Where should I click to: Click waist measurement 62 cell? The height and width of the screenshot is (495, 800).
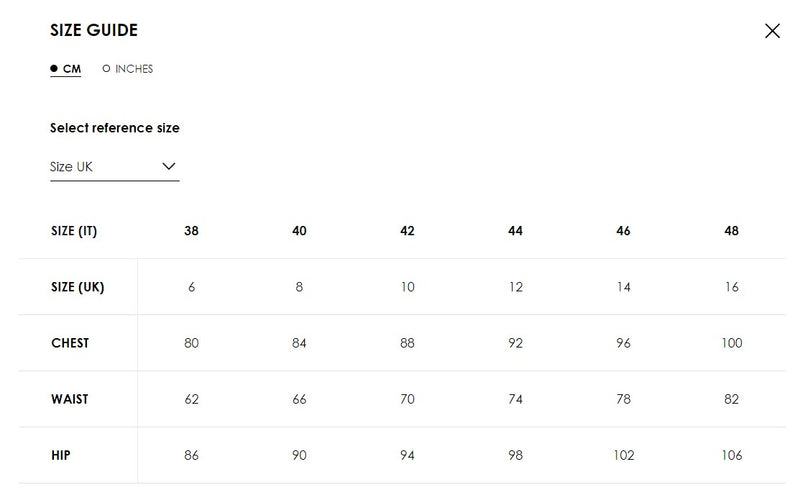[x=192, y=399]
